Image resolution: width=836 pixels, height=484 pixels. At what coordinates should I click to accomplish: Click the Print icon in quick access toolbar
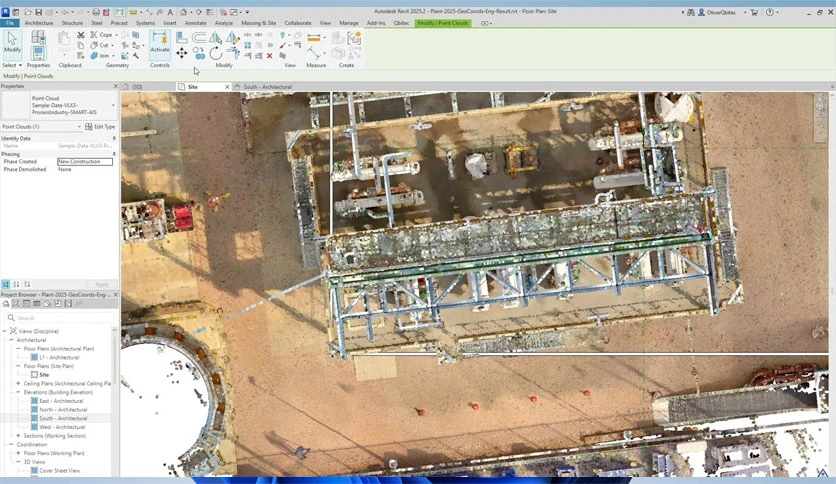[95, 12]
